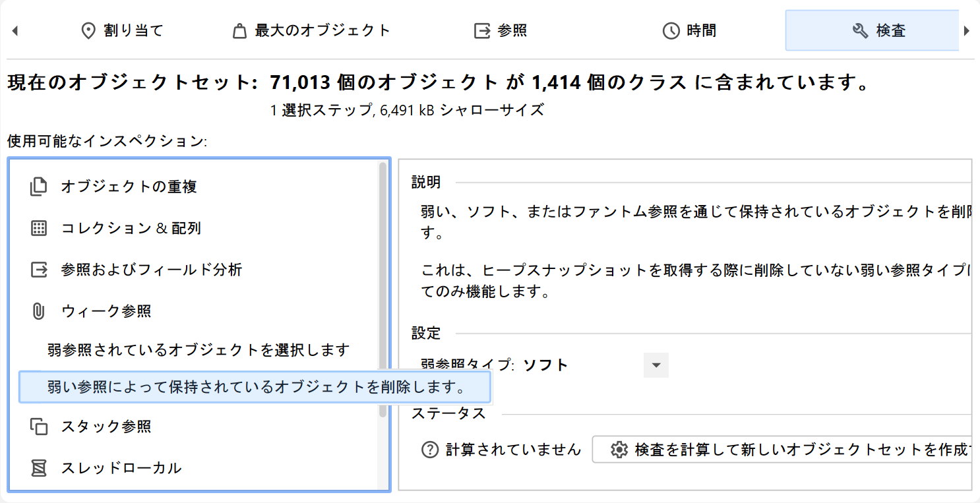Switch to the 参照 tab
The image size is (980, 503).
(x=501, y=31)
